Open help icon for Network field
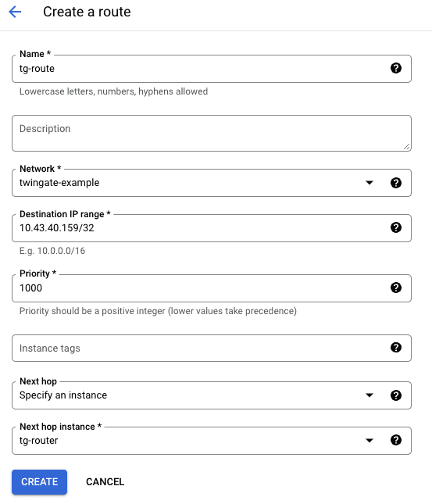Viewport: 432px width, 504px height. pyautogui.click(x=396, y=183)
